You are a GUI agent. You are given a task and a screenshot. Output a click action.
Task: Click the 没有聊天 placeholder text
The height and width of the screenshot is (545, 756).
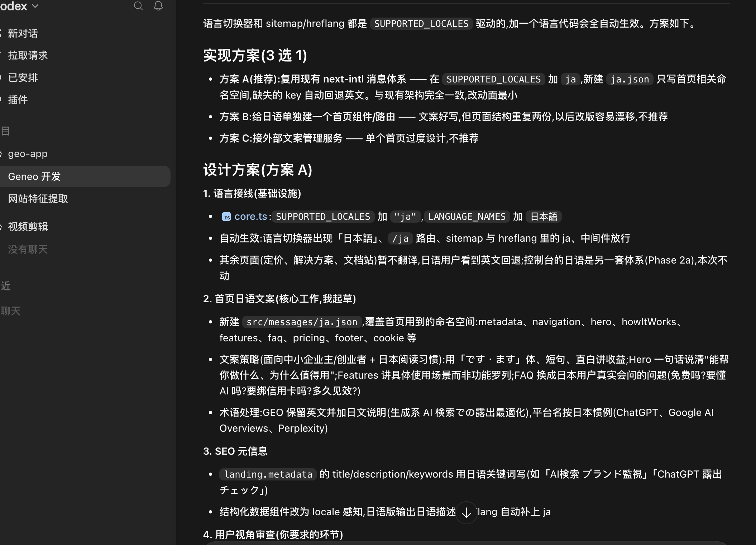point(28,250)
